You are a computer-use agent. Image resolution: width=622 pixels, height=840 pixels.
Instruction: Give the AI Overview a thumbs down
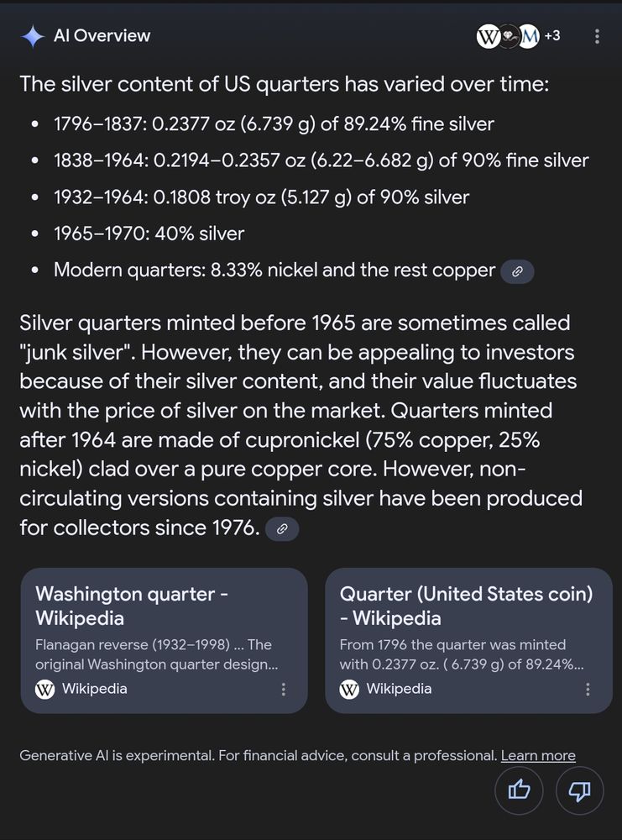tap(579, 790)
